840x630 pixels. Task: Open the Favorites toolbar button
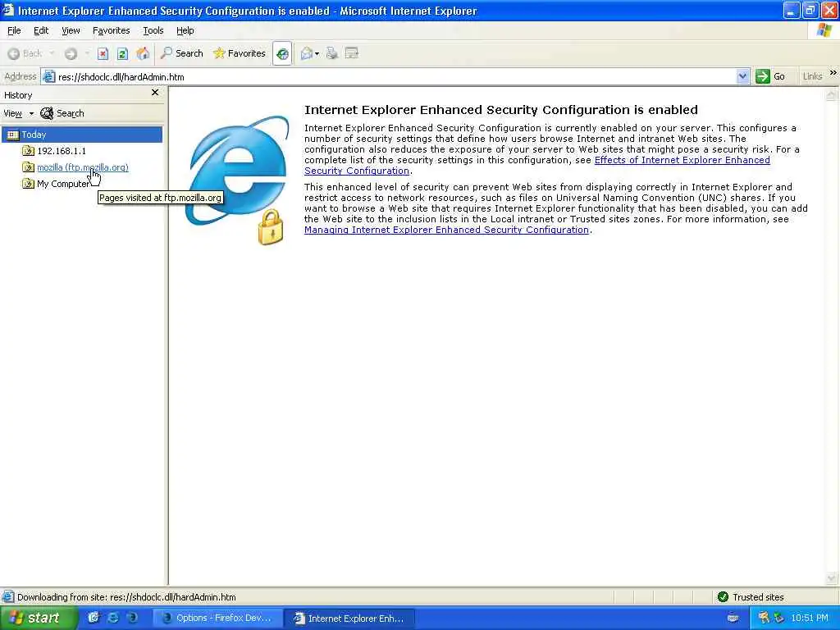pos(239,53)
